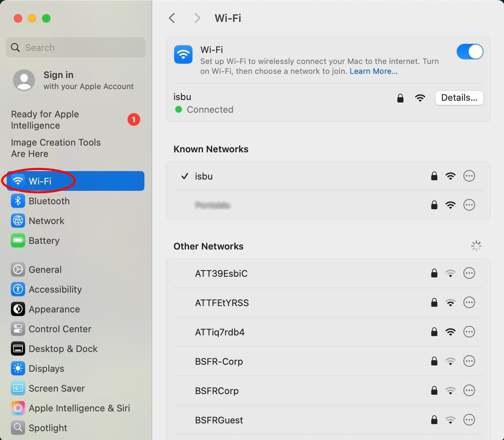The width and height of the screenshot is (504, 440).
Task: Open Accessibility settings in sidebar
Action: point(76,289)
